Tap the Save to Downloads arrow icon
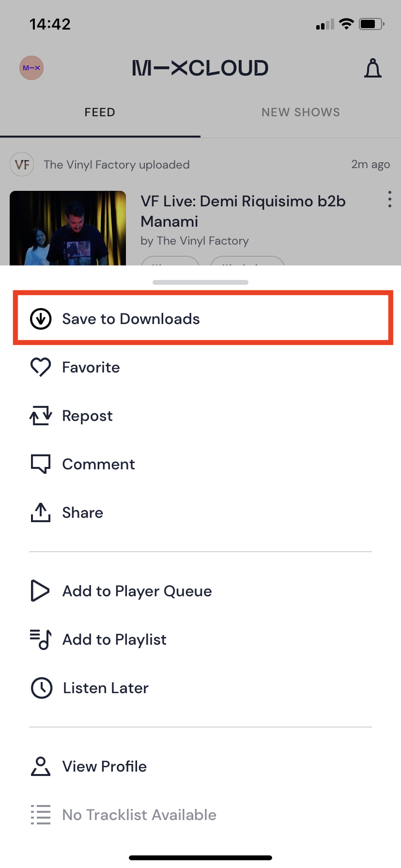This screenshot has height=868, width=401. tap(41, 319)
